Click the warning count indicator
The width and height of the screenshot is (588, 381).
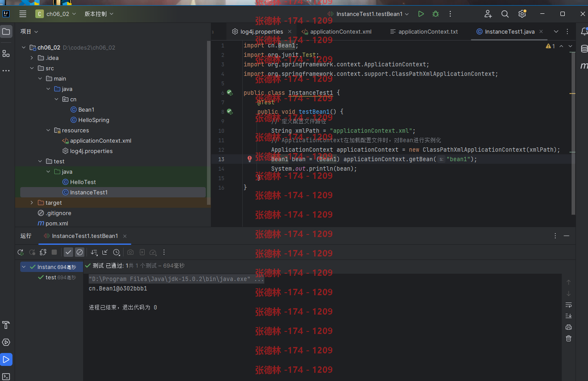click(x=551, y=46)
